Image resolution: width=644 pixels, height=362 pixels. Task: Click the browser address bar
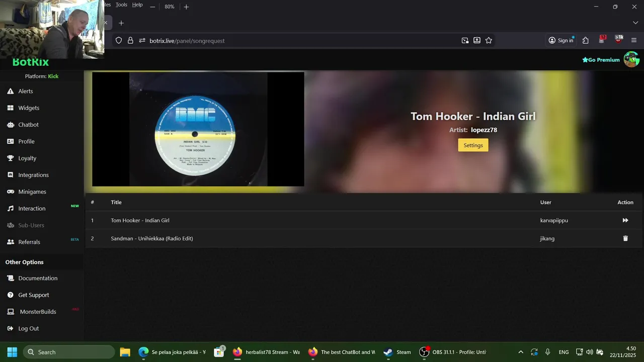[x=302, y=41]
